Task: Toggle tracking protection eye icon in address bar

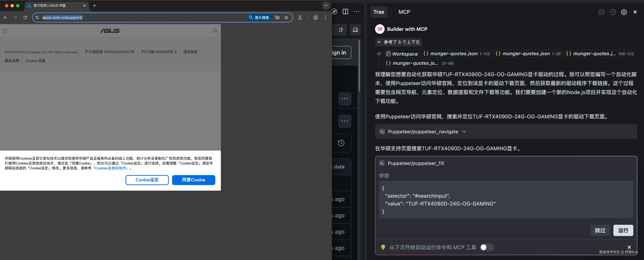Action: (x=277, y=17)
